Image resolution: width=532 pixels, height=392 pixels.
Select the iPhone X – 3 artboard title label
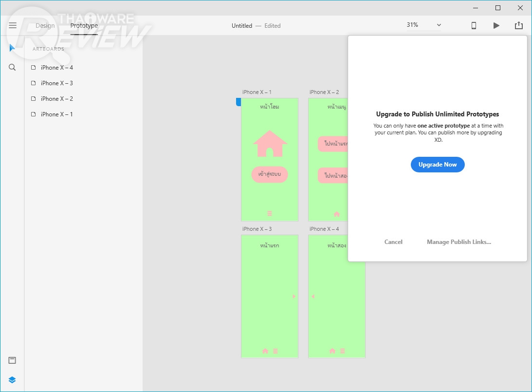coord(257,229)
